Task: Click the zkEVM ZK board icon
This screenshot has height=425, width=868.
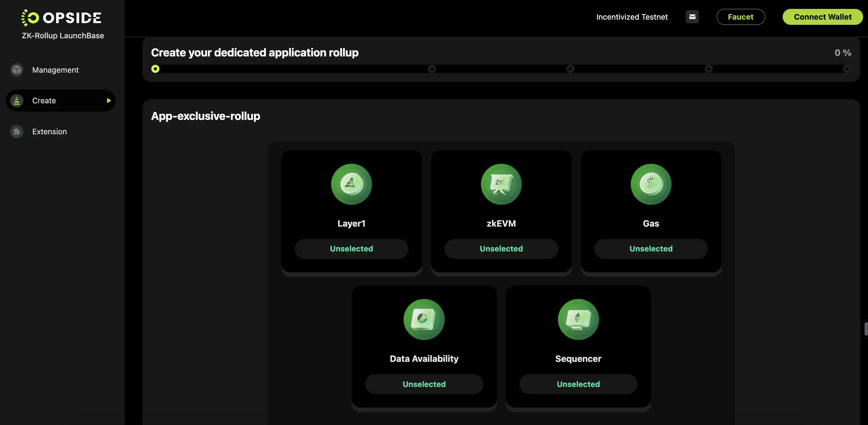Action: point(501,184)
